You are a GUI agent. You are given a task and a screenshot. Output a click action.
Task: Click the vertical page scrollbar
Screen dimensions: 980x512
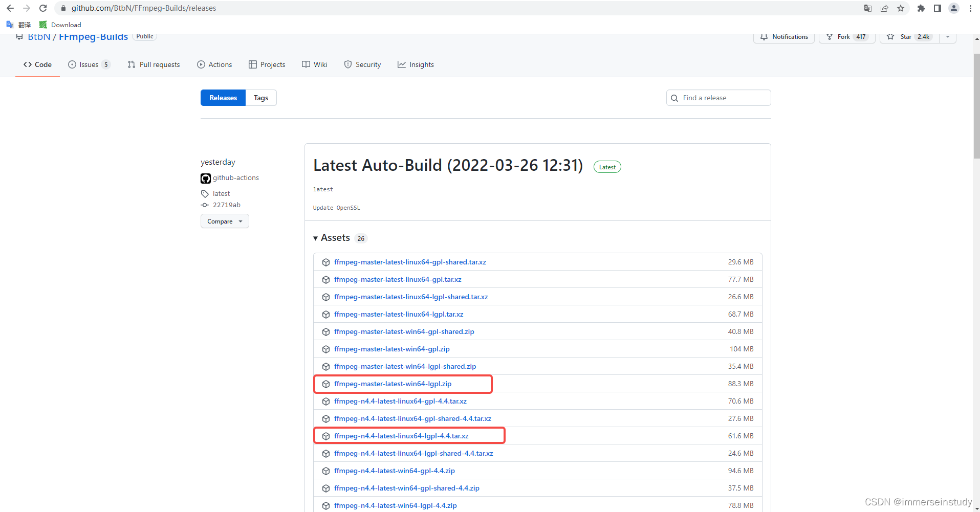[976, 106]
